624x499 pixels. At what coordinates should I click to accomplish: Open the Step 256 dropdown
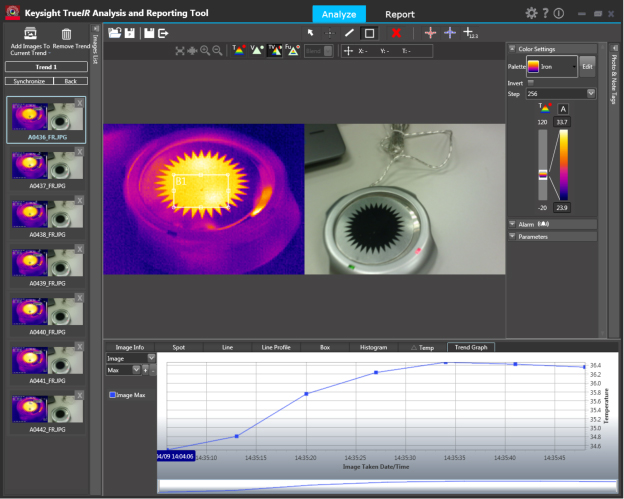point(562,93)
